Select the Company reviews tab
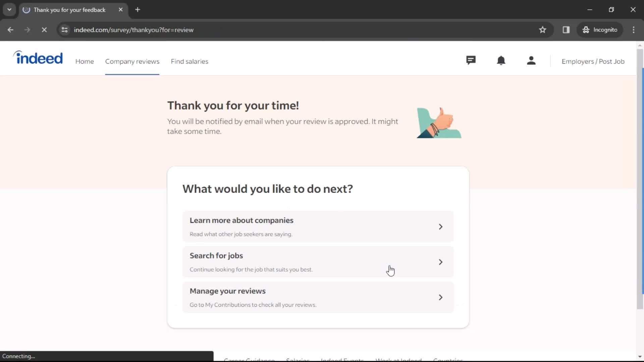 (x=132, y=61)
